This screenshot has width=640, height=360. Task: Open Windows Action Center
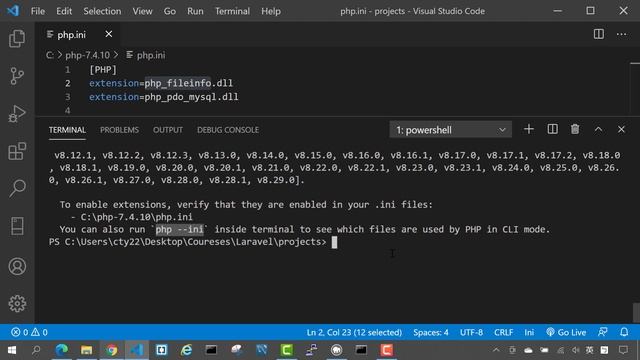(623, 350)
